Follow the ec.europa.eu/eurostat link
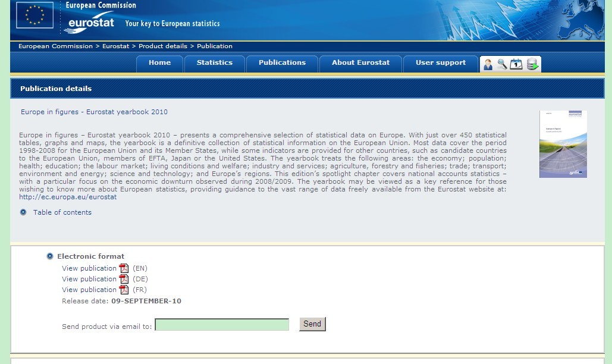 tap(68, 197)
